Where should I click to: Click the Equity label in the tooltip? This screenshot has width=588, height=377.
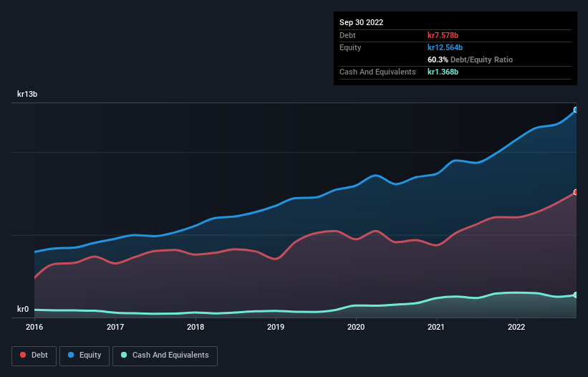click(350, 47)
